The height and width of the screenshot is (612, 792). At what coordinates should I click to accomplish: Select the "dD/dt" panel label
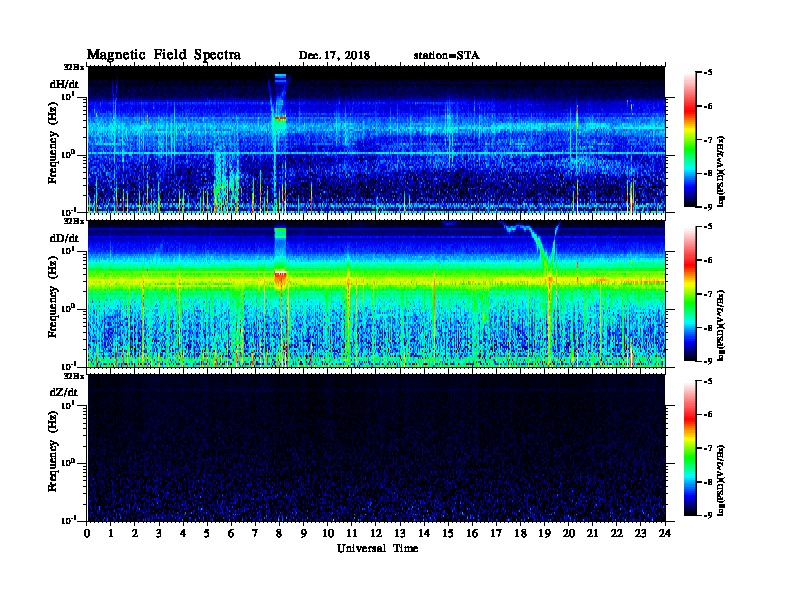(x=64, y=238)
